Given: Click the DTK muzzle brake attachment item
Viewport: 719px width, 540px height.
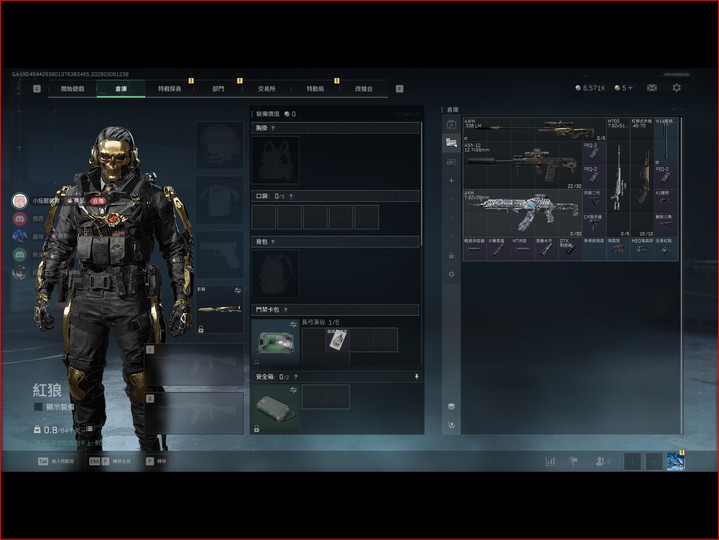Looking at the screenshot, I should (570, 248).
